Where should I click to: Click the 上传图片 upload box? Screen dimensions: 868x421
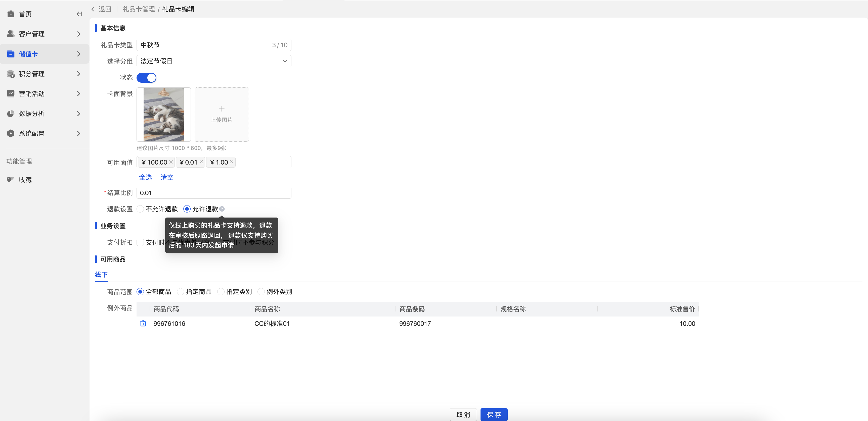click(x=222, y=115)
